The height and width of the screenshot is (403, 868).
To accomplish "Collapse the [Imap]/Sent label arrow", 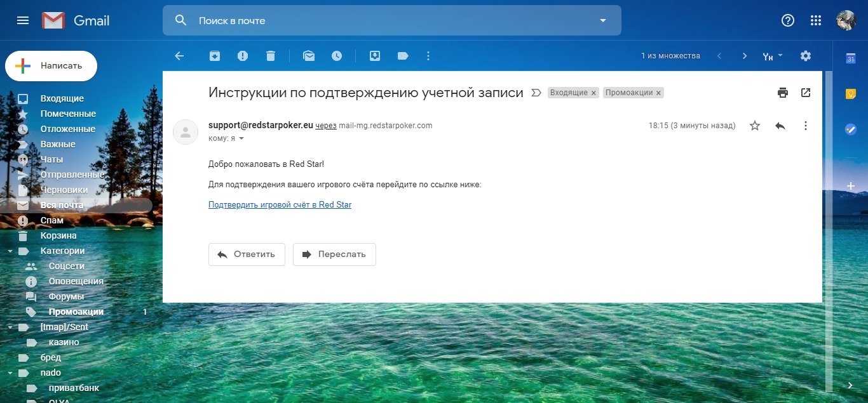I will [x=10, y=327].
